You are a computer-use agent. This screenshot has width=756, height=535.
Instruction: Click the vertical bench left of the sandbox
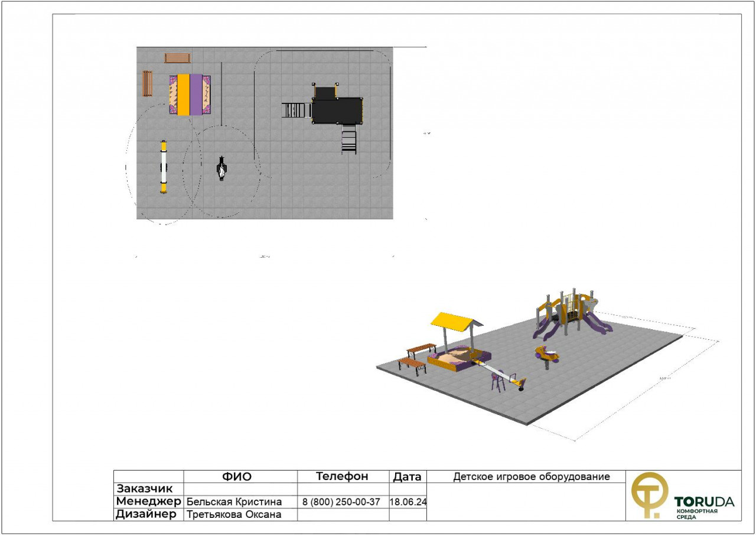pos(147,83)
